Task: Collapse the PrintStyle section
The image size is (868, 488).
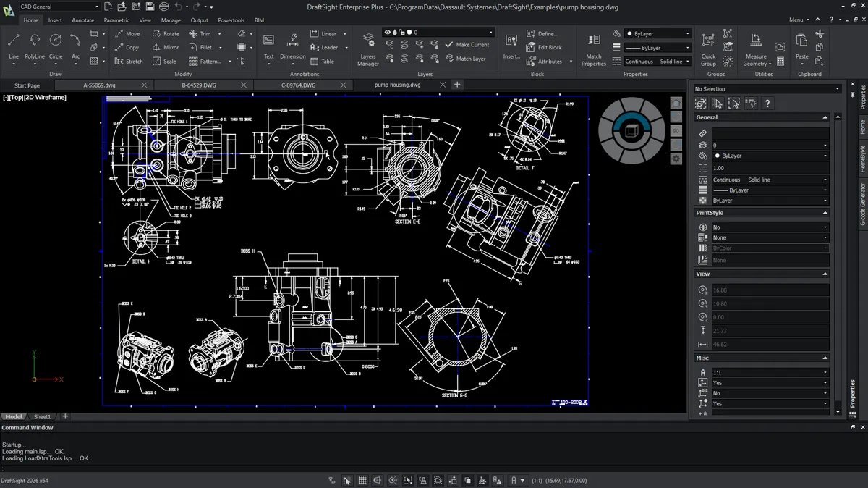Action: [x=825, y=213]
